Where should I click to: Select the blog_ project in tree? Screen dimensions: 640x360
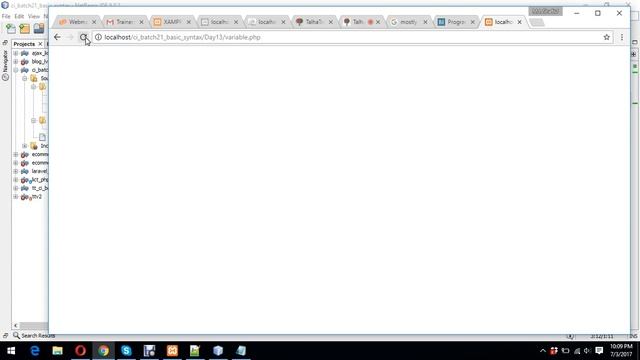40,62
